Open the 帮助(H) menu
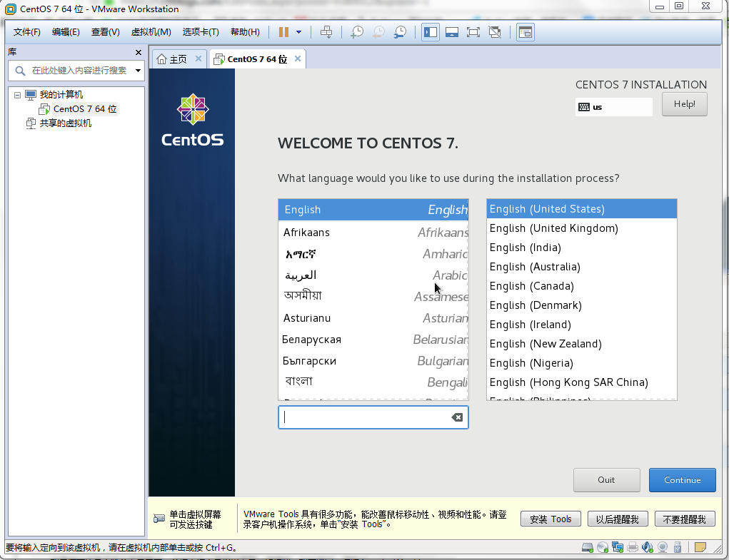The image size is (729, 560). tap(245, 32)
